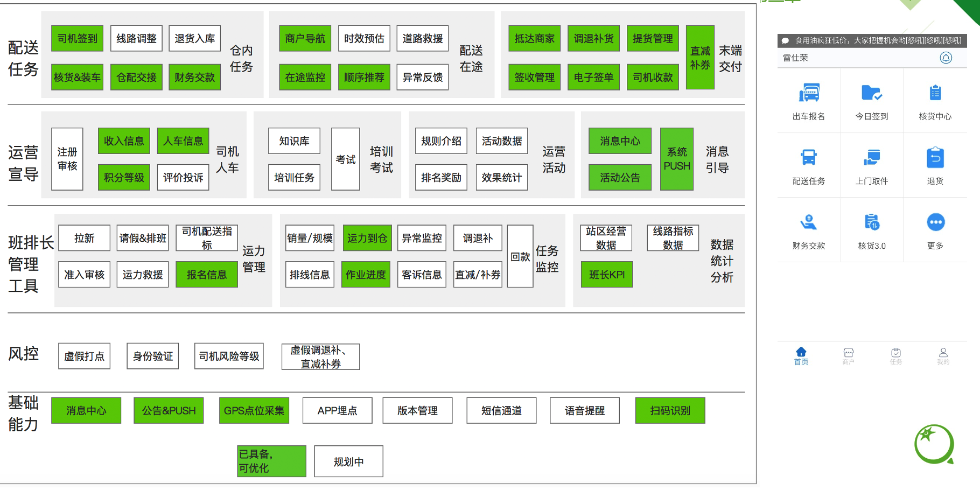Switch to the 首页 bottom tab
The image size is (980, 490).
coord(801,356)
